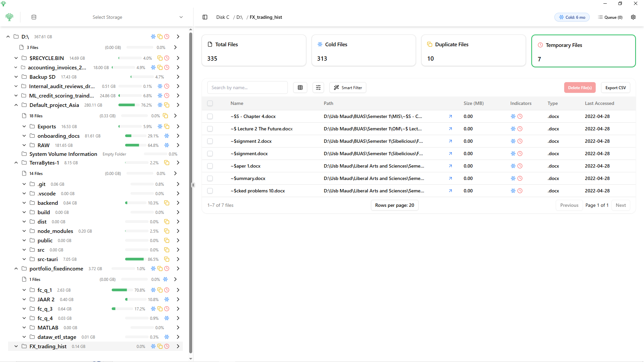The image size is (644, 362).
Task: Click the column layout grid icon beside search
Action: (300, 87)
